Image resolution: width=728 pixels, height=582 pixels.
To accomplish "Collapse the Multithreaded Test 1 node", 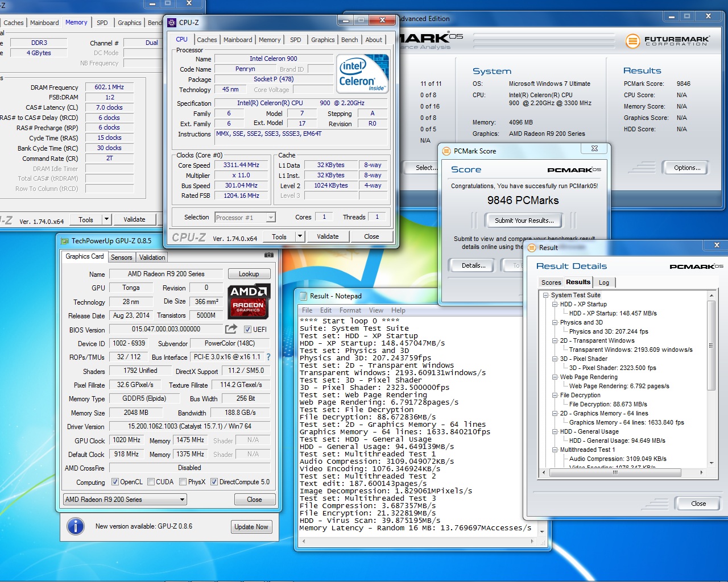I will 555,450.
